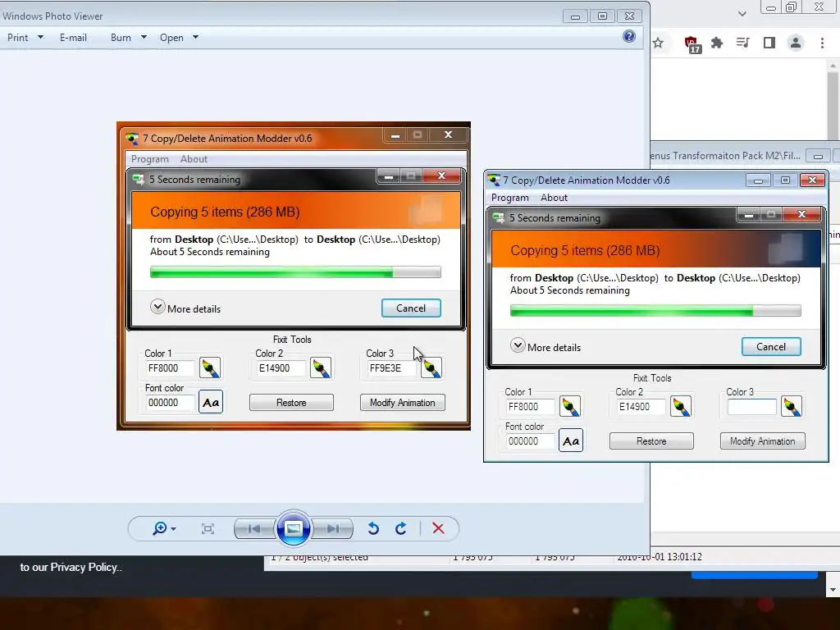Click the green progress bar in Photo Viewer image
Image resolution: width=840 pixels, height=630 pixels.
[x=295, y=272]
